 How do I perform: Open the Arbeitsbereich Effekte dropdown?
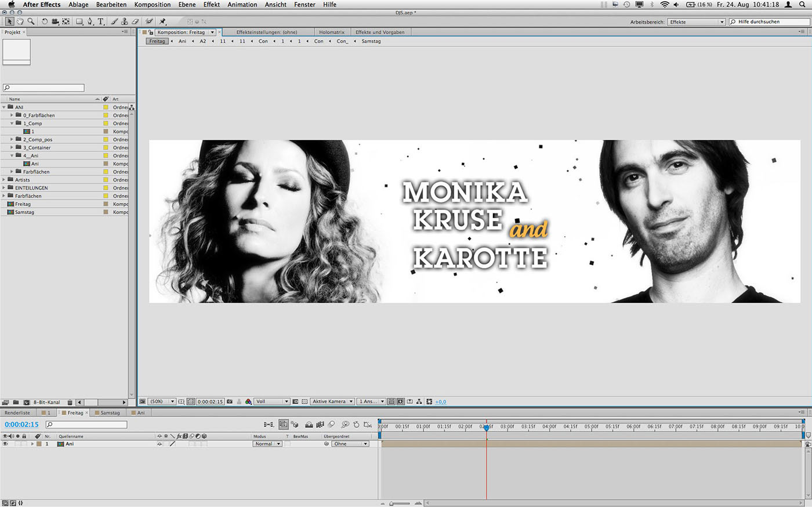[x=697, y=22]
